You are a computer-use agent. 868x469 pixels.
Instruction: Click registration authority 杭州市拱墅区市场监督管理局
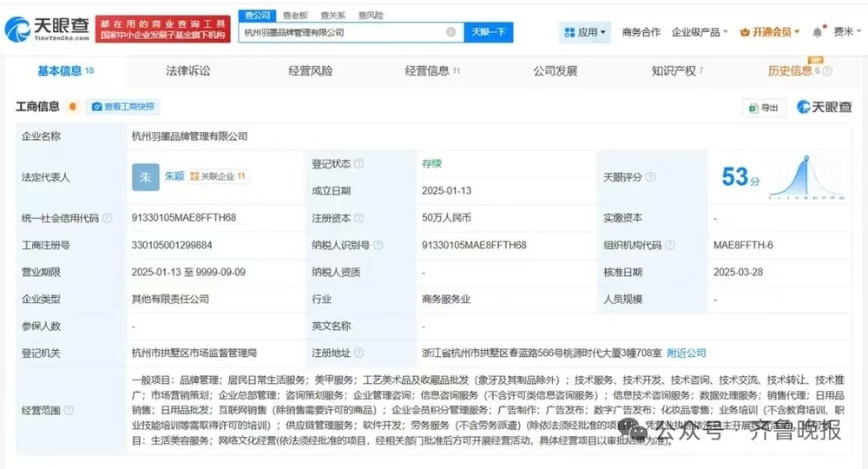pos(194,353)
